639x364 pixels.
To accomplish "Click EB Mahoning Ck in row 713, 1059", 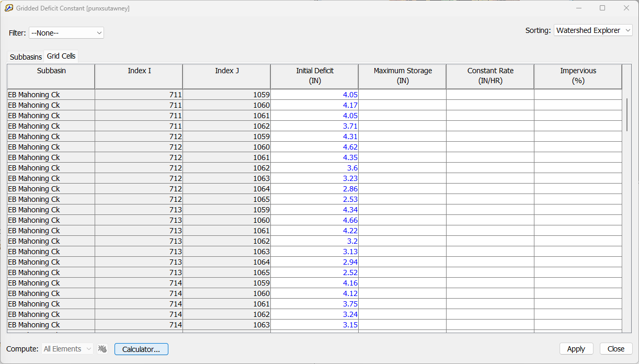I will point(51,210).
